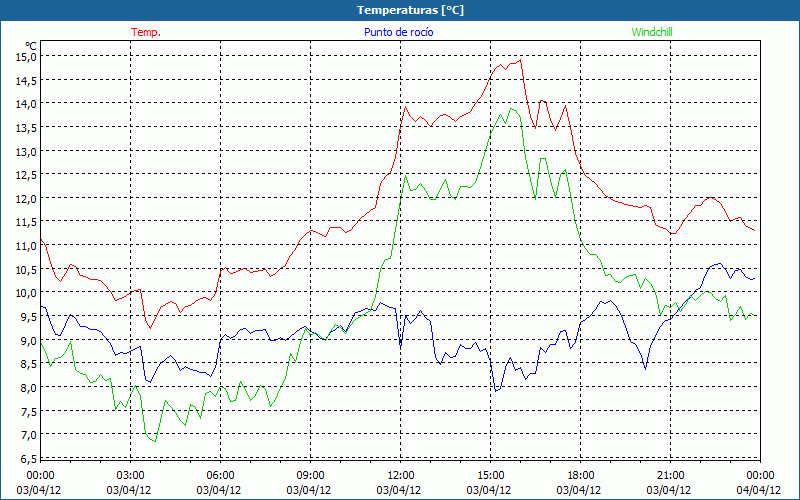Click the 12:00 time axis label
This screenshot has width=800, height=500.
point(401,476)
